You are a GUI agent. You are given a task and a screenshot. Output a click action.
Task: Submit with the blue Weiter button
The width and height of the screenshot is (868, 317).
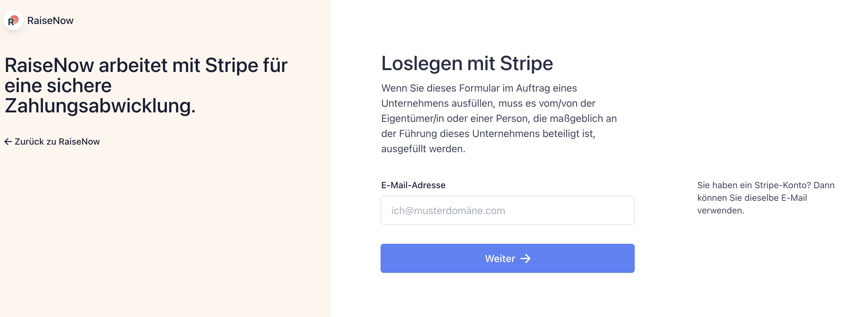(507, 258)
